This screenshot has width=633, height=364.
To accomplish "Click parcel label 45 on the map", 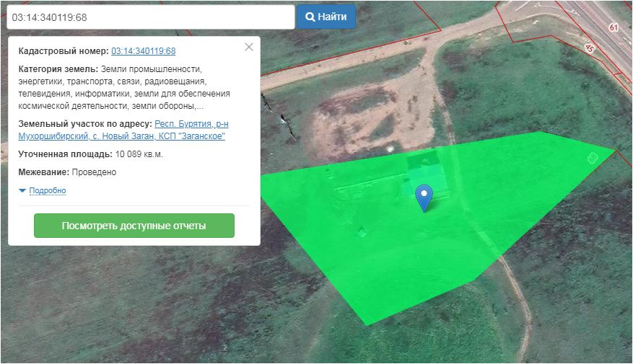I will pyautogui.click(x=589, y=47).
